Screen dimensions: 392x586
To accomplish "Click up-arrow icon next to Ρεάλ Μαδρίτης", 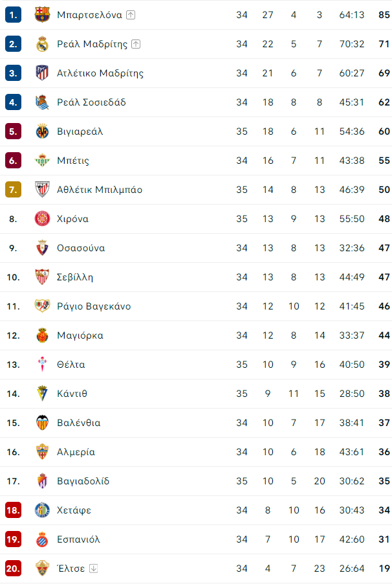I will tap(136, 44).
